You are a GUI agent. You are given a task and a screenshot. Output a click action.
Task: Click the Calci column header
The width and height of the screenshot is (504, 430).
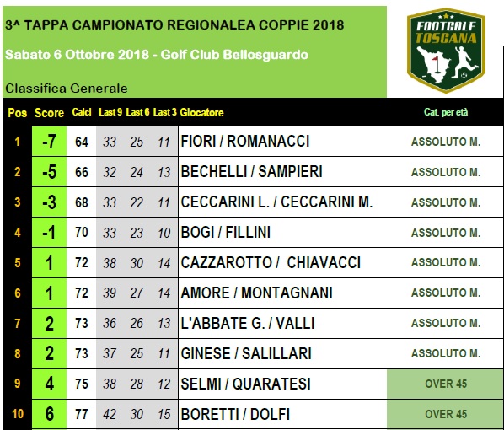click(82, 112)
